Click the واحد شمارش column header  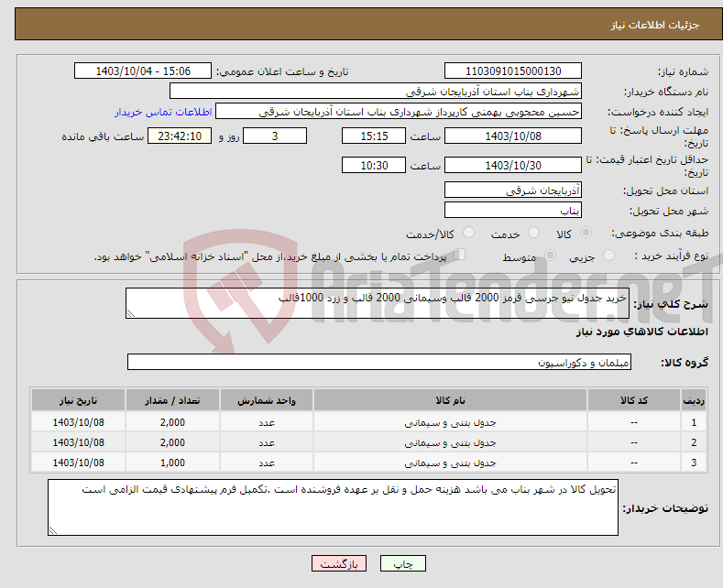(267, 400)
